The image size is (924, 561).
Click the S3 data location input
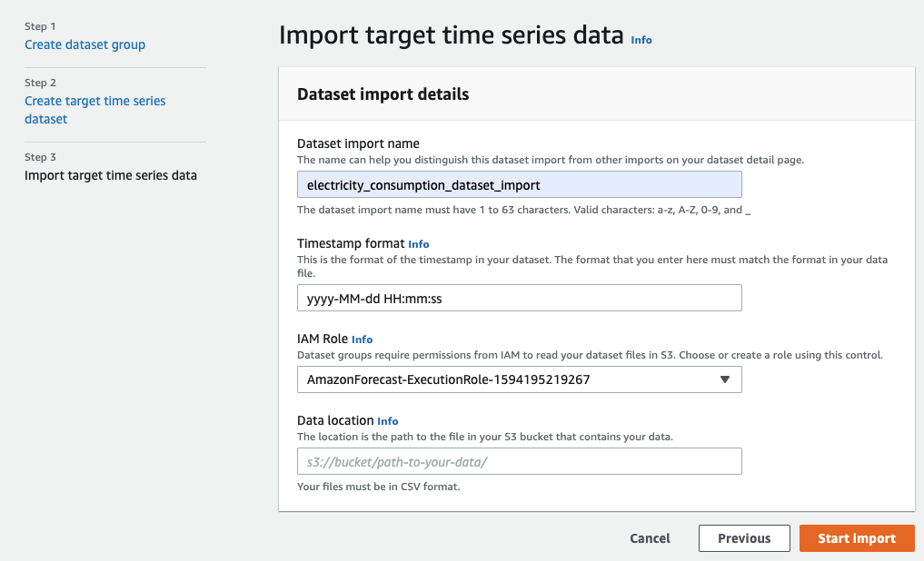pos(519,461)
